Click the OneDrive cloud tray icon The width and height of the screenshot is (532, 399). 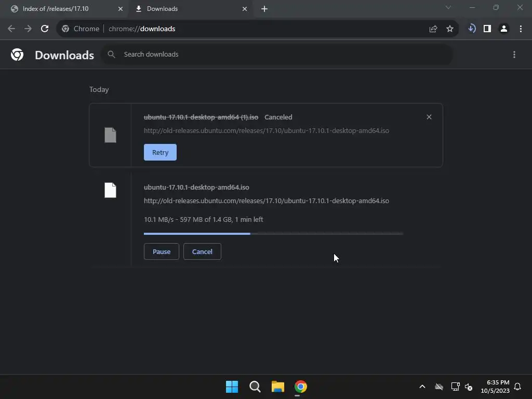pos(439,387)
